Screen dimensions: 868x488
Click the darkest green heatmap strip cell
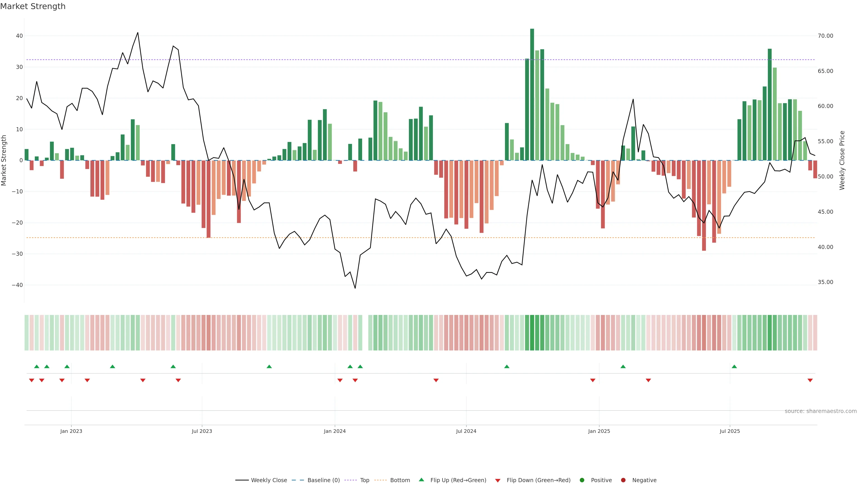pyautogui.click(x=532, y=333)
